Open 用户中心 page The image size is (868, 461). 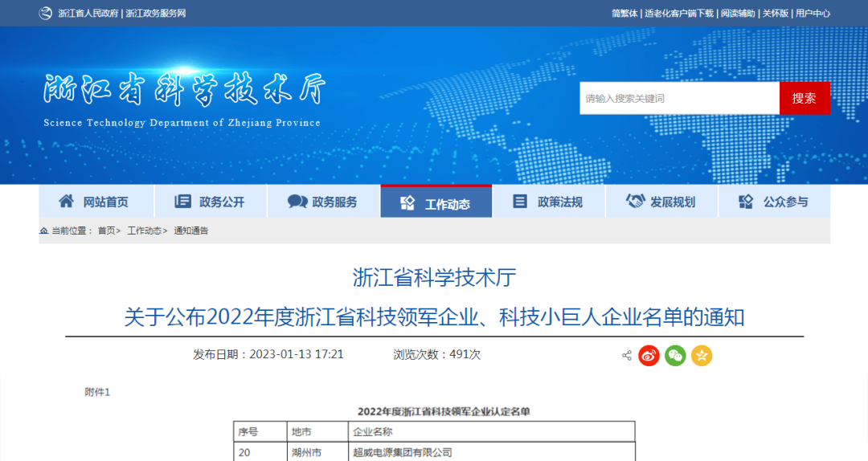click(x=813, y=14)
